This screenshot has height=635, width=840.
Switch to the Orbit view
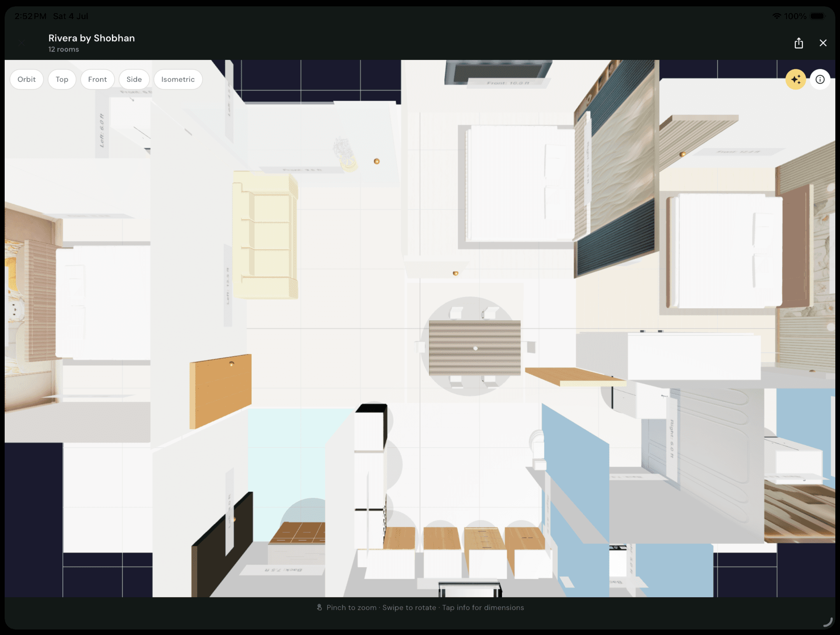(26, 79)
